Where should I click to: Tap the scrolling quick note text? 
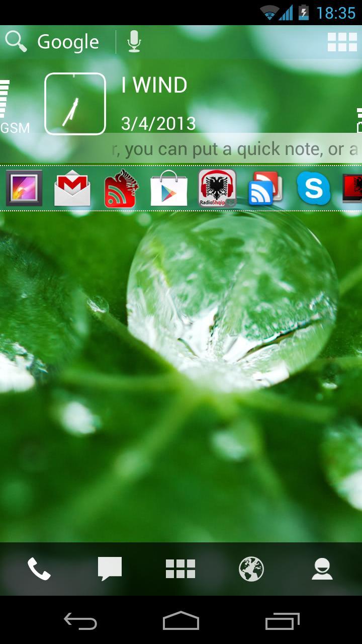point(234,149)
